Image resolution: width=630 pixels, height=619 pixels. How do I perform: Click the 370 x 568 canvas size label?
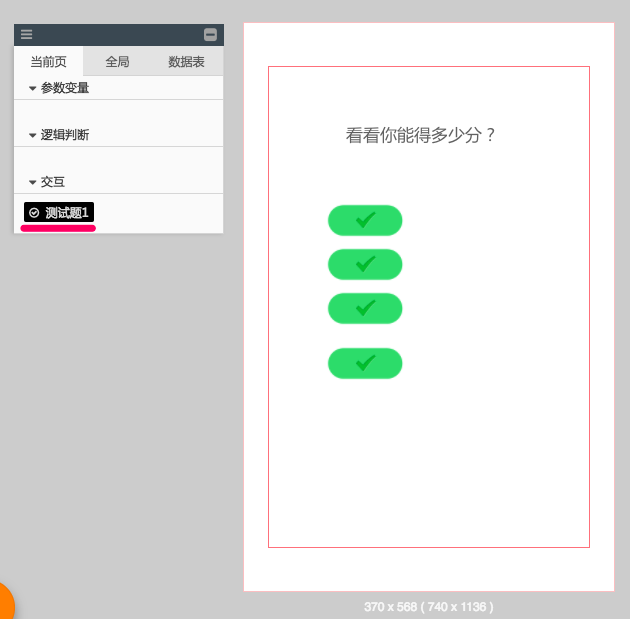[x=428, y=607]
